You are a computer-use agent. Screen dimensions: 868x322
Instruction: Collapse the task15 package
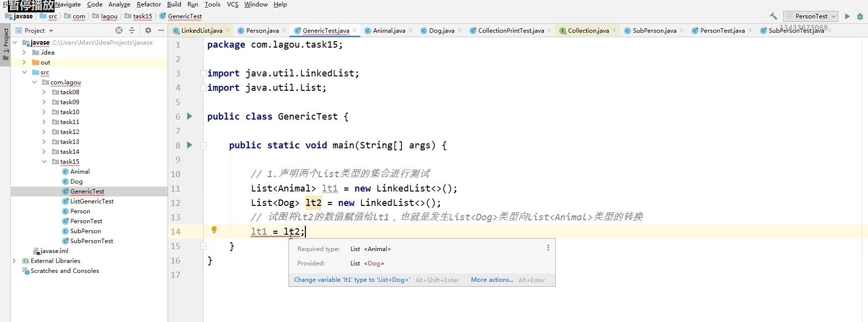[44, 162]
